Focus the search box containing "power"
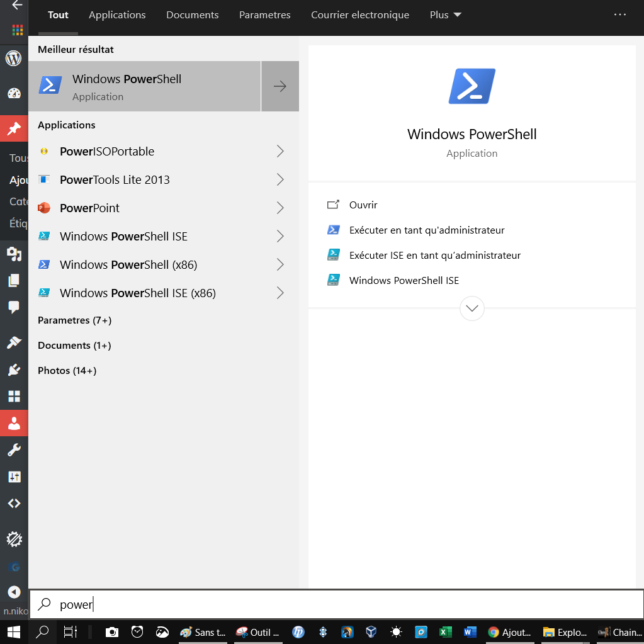The width and height of the screenshot is (644, 644). click(337, 604)
